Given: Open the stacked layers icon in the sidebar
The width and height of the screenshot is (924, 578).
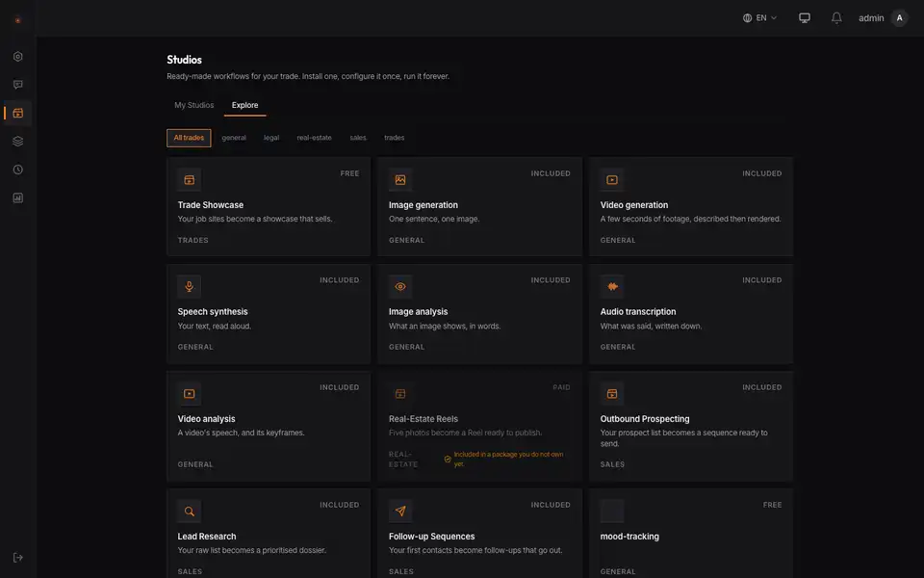Looking at the screenshot, I should point(17,142).
